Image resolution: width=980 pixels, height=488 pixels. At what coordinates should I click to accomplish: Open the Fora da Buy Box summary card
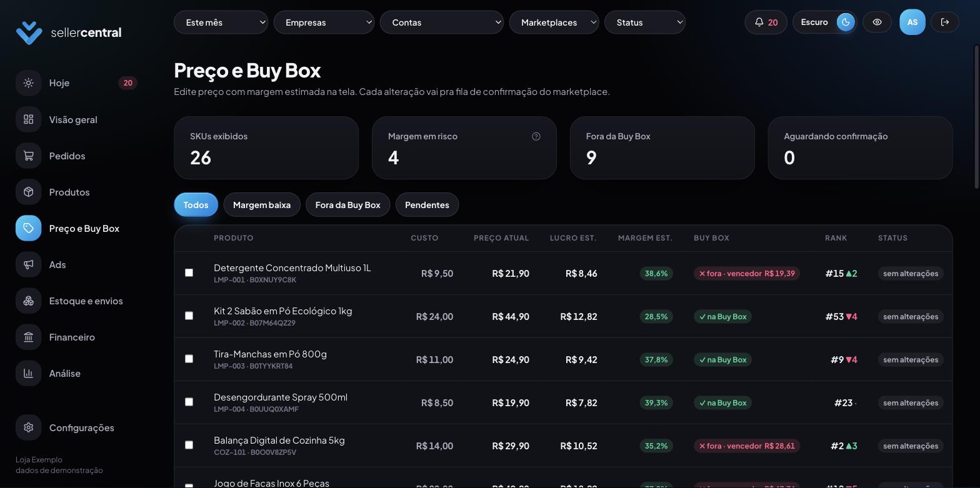coord(662,148)
